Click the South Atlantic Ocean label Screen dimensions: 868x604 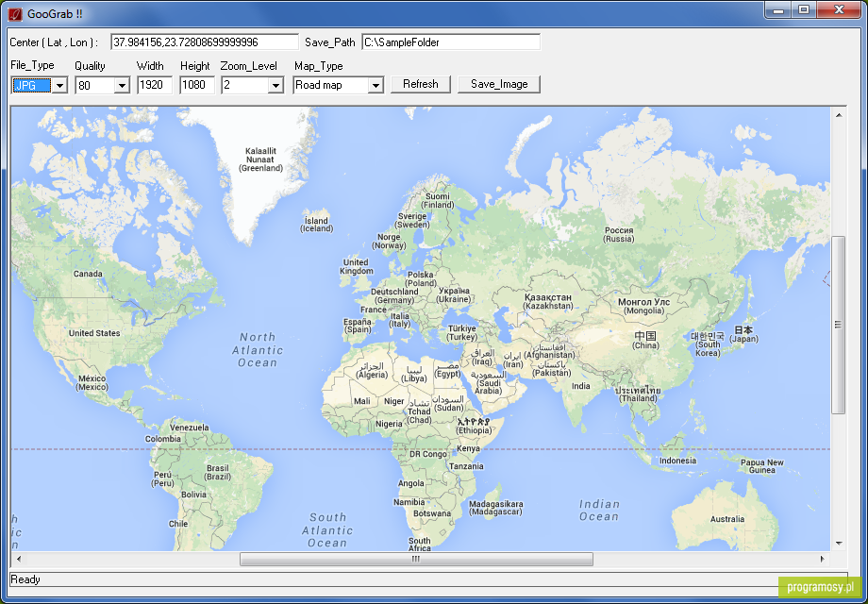(327, 530)
